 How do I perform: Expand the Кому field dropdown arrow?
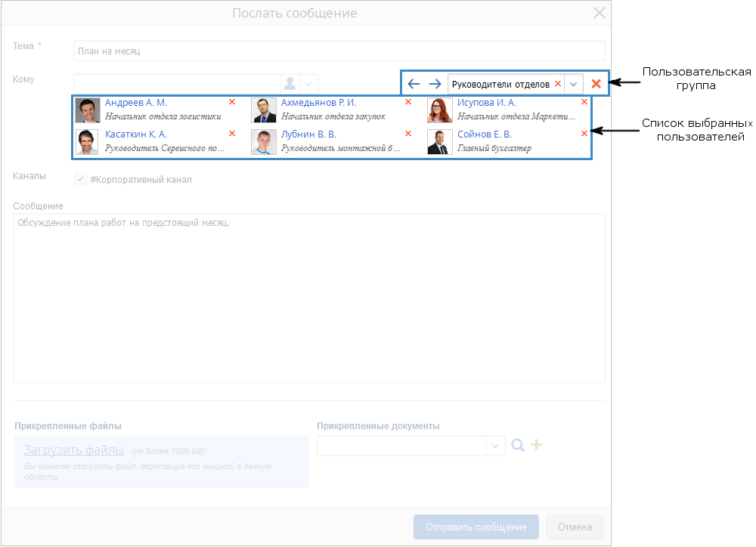click(x=308, y=84)
